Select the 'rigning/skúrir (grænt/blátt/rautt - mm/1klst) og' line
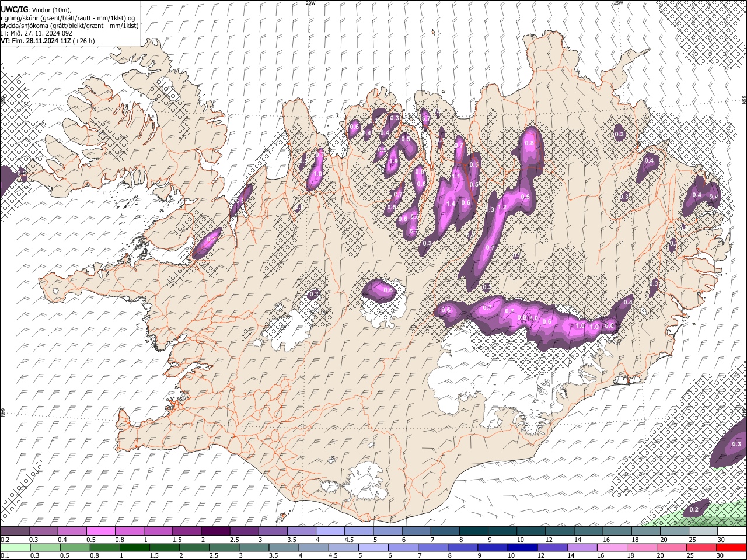 [68, 18]
